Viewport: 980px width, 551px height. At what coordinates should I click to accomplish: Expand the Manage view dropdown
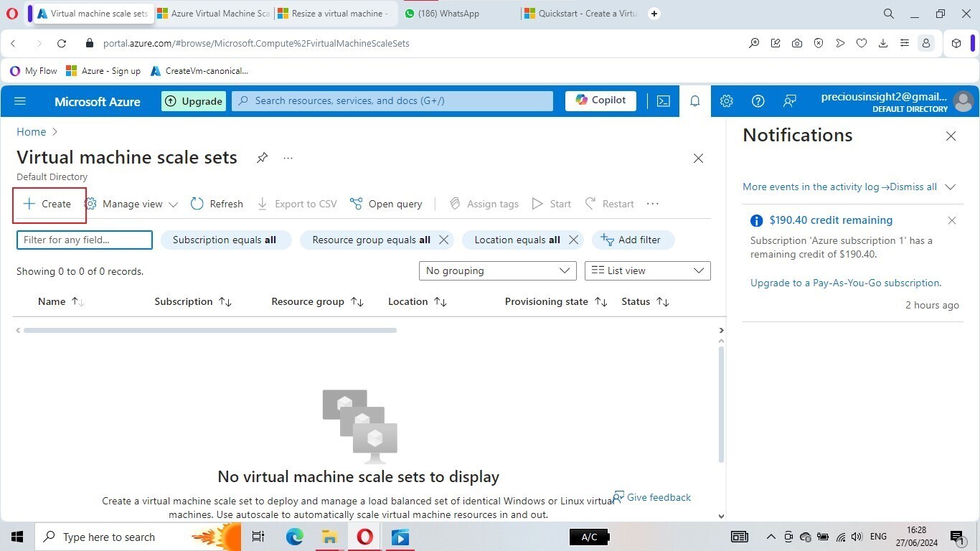coord(131,204)
